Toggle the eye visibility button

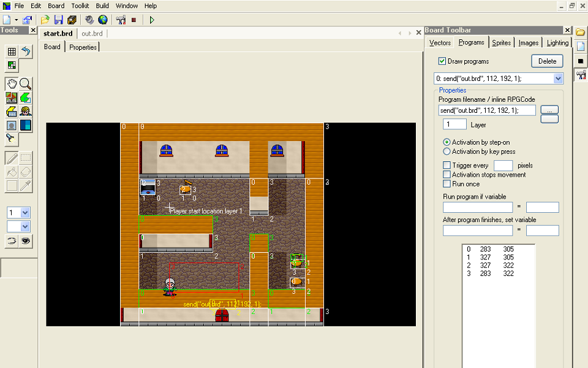pos(25,241)
